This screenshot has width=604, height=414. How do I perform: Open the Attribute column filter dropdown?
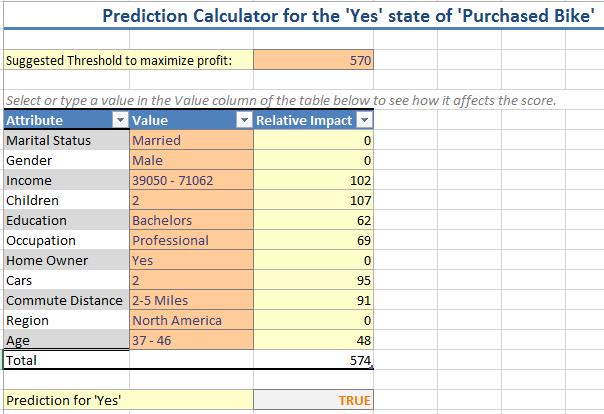[120, 121]
